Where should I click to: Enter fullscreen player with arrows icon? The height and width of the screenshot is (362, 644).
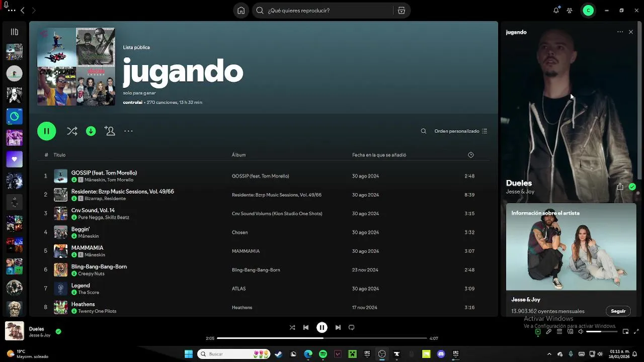(636, 332)
